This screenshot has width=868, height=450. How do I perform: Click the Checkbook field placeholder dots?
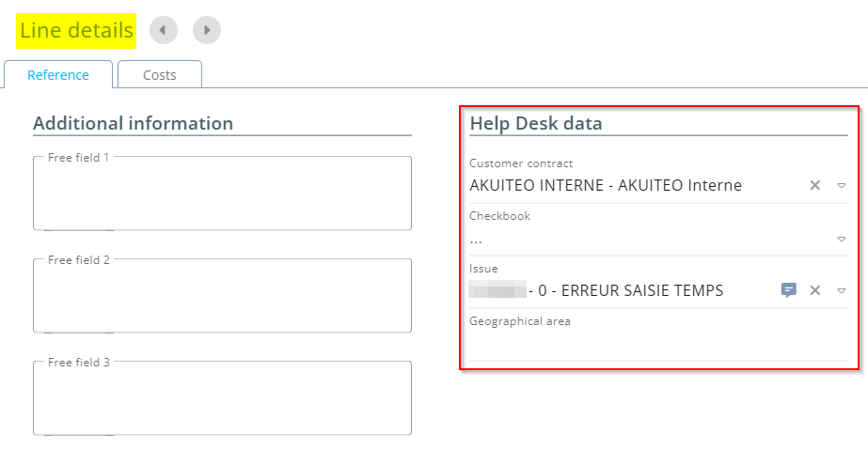pos(477,239)
